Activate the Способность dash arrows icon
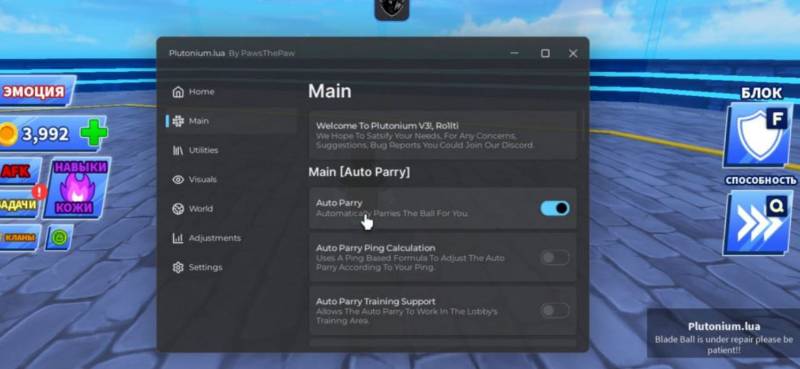The image size is (800, 369). tap(758, 223)
